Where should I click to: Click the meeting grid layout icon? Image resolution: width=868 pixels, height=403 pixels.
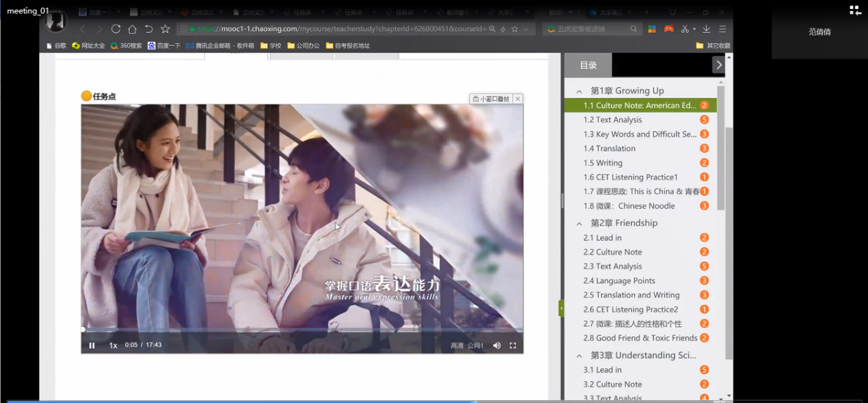[x=855, y=10]
